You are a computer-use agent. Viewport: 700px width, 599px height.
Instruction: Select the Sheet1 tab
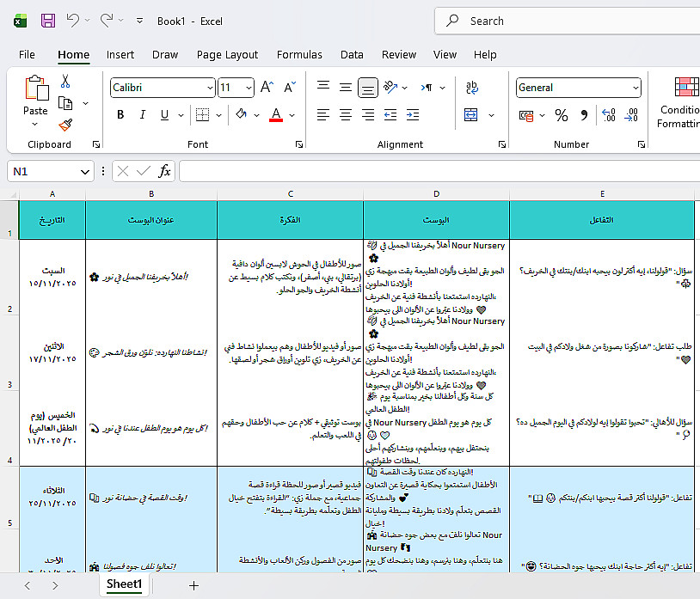(x=124, y=584)
